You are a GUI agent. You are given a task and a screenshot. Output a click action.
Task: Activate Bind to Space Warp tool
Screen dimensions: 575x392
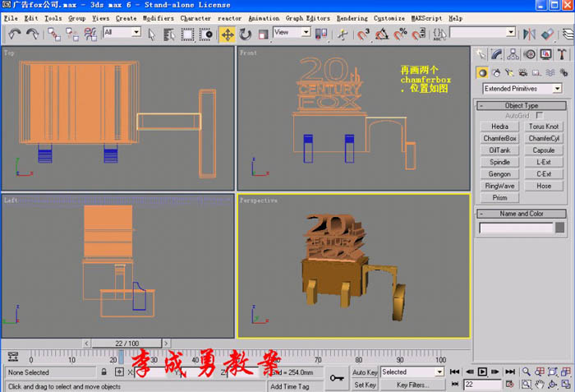(x=90, y=35)
